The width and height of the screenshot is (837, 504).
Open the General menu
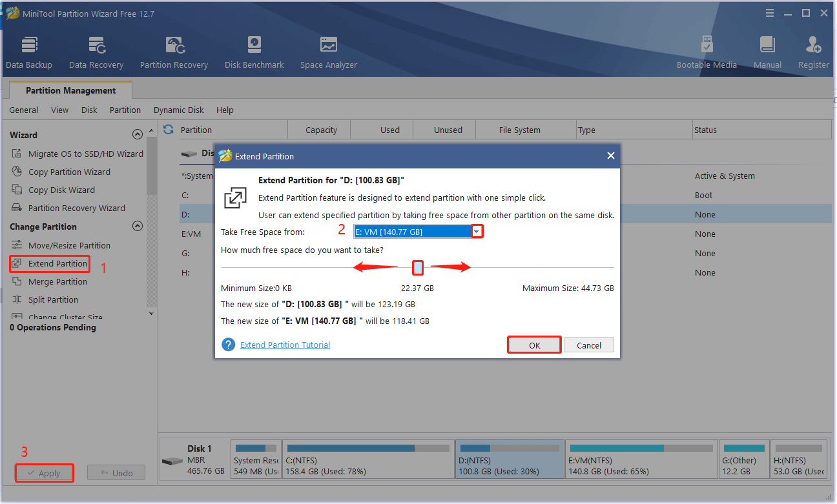[24, 110]
